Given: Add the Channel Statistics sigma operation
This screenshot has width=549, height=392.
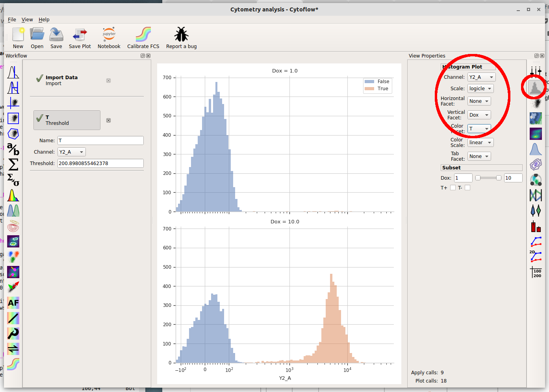Looking at the screenshot, I should 13,164.
